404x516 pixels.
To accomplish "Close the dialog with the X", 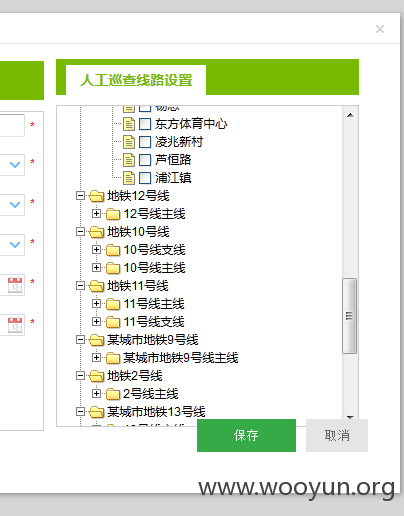I will [x=380, y=29].
